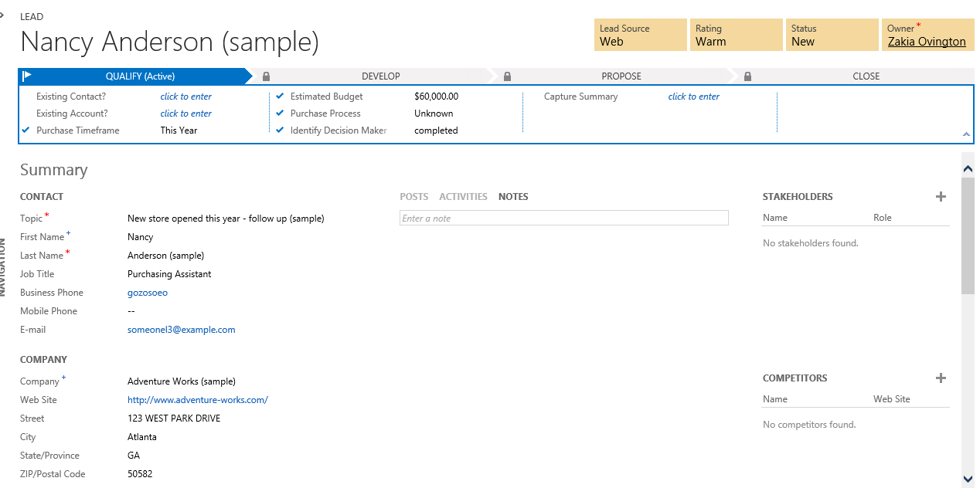Collapse the business process flow panel
Screen dimensions: 980x488
point(966,134)
